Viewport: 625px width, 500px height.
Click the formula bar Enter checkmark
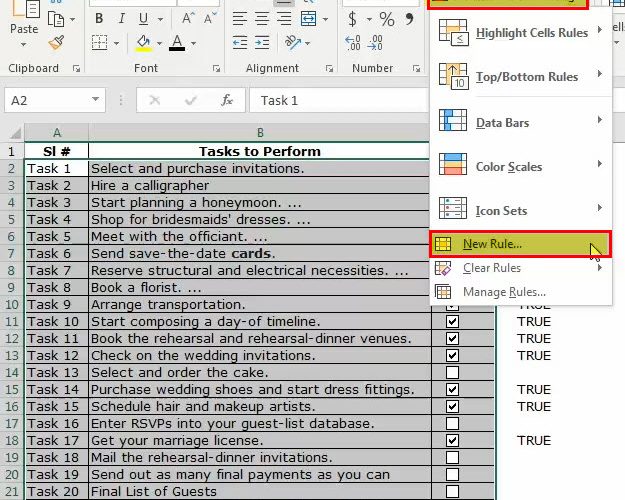pyautogui.click(x=191, y=100)
